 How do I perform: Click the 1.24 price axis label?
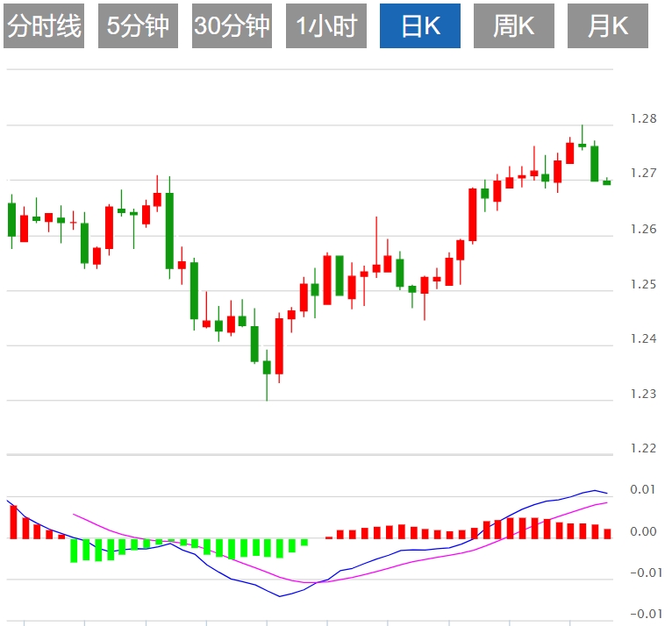point(643,338)
